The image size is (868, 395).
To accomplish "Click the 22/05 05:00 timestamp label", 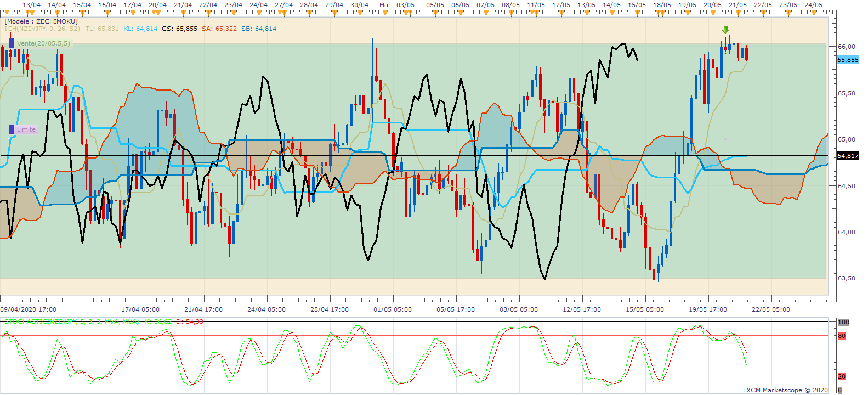I will (x=771, y=309).
